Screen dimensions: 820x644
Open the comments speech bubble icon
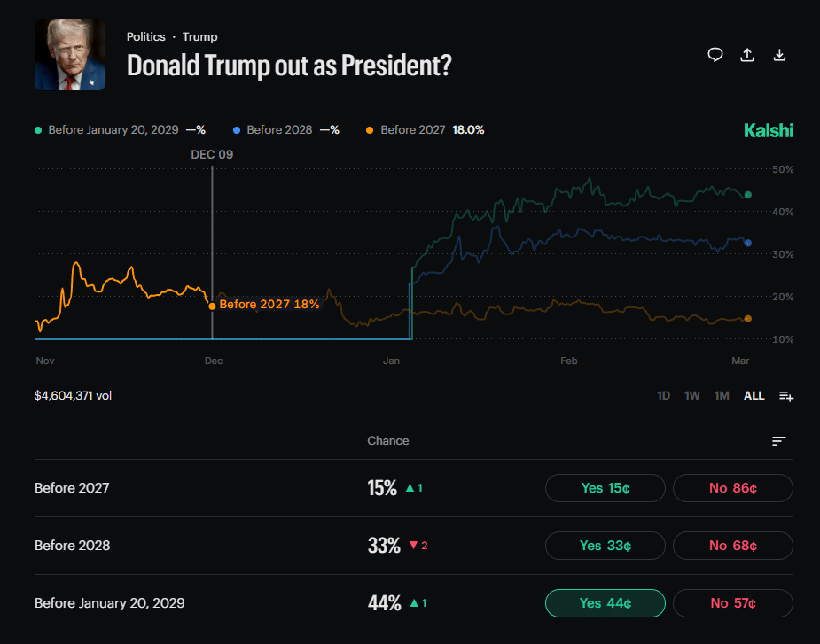(715, 55)
